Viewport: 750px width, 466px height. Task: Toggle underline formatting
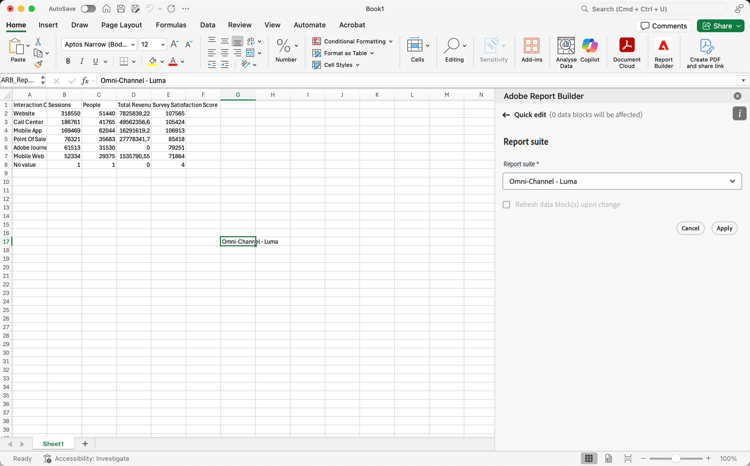point(95,61)
